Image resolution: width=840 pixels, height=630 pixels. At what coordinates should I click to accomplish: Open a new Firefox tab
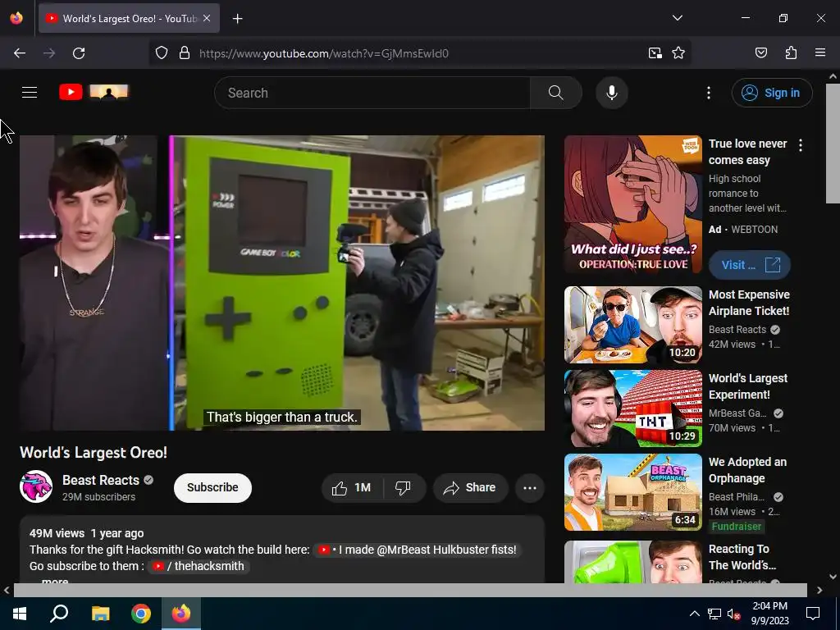[237, 19]
